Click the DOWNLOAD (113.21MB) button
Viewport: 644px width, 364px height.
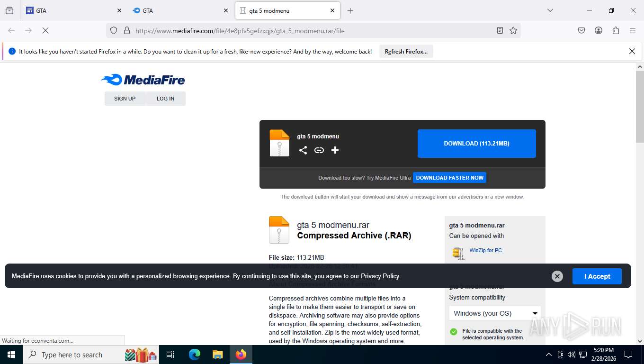(x=476, y=143)
